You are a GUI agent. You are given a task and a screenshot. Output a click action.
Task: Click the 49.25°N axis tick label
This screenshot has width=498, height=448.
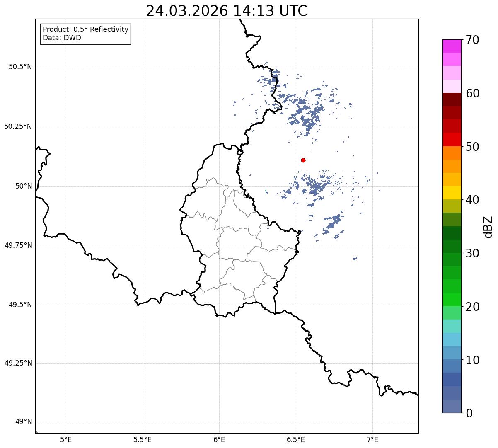click(x=18, y=363)
